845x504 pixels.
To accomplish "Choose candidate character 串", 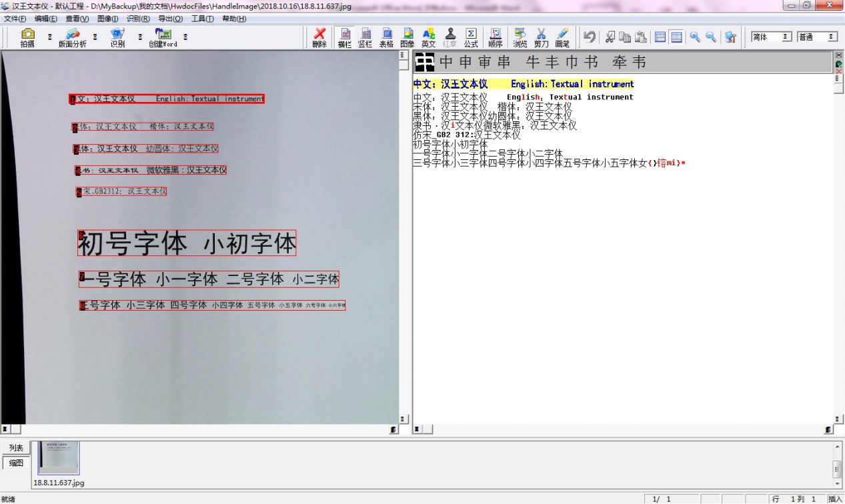I will point(504,63).
